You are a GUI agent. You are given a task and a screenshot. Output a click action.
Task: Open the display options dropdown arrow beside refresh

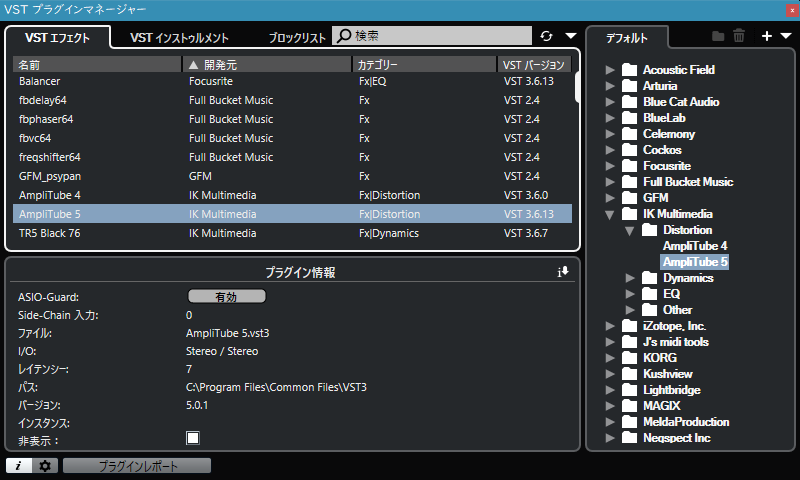click(x=571, y=36)
